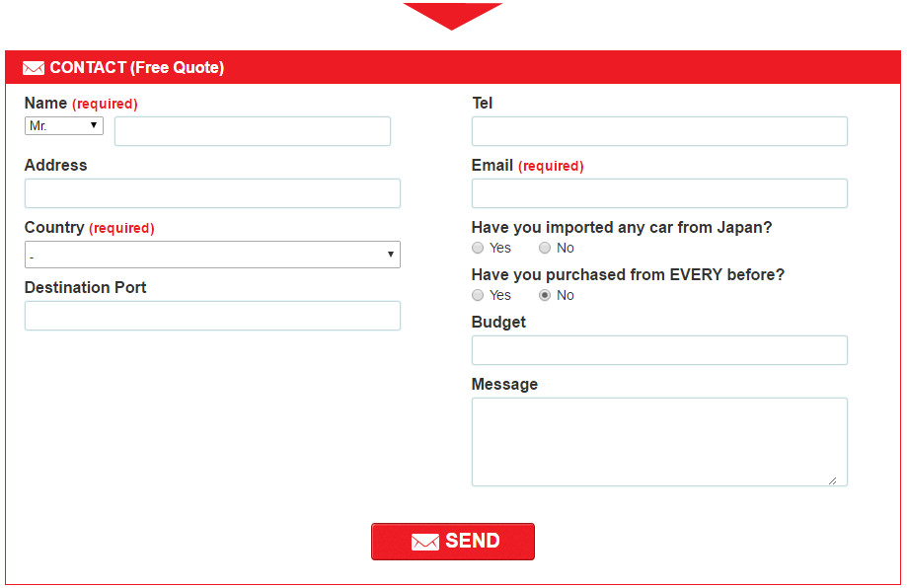Viewport: 907px width, 588px height.
Task: Focus the Destination Port field
Action: (212, 316)
